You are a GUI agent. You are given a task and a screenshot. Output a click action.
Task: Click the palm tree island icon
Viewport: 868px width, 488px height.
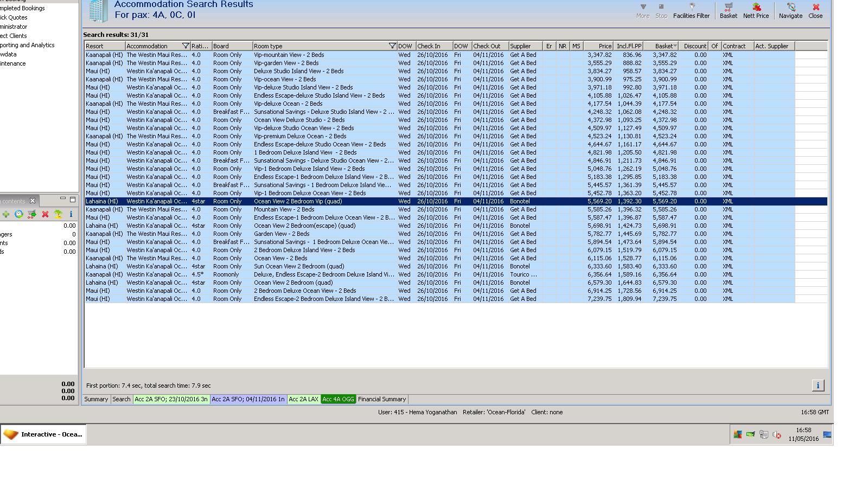(58, 214)
